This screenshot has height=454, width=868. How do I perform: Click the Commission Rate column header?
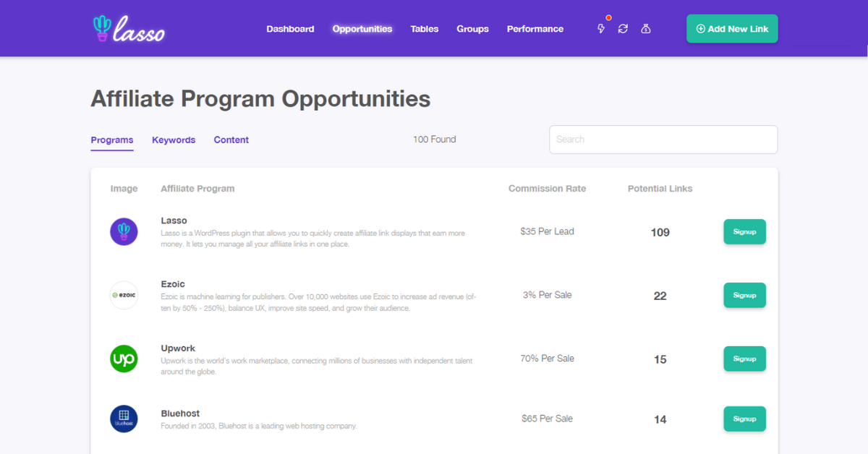pos(547,189)
